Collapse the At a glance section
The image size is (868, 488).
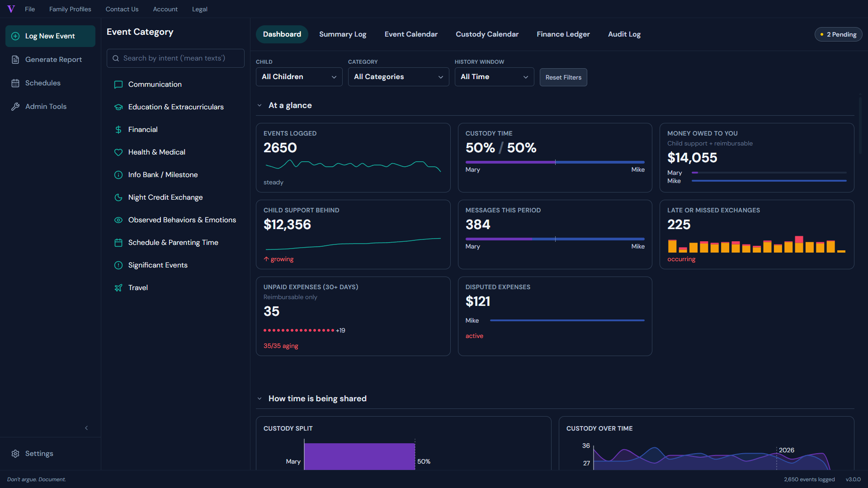coord(259,105)
